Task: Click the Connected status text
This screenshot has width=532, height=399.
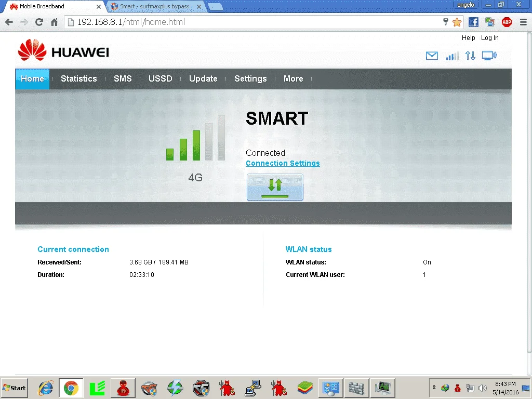Action: tap(265, 153)
